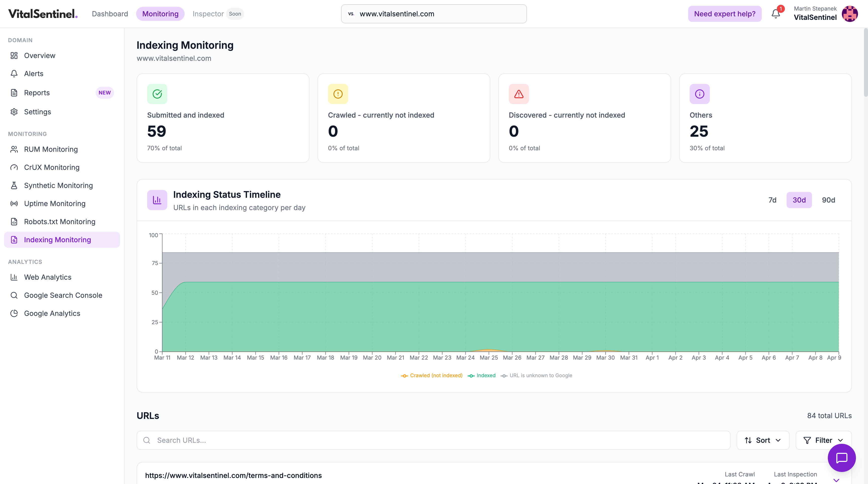This screenshot has height=484, width=868.
Task: Open the Google Search Console magnifier icon
Action: pyautogui.click(x=14, y=295)
